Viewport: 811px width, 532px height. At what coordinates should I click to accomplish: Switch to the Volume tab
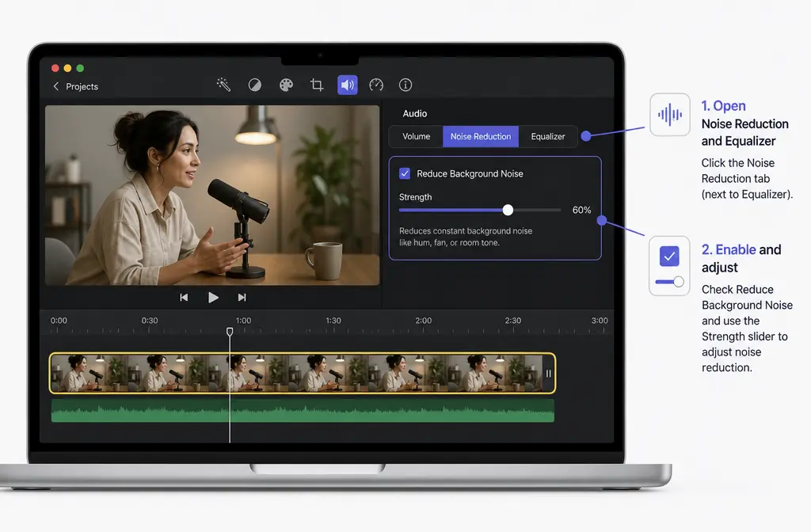[x=416, y=136]
